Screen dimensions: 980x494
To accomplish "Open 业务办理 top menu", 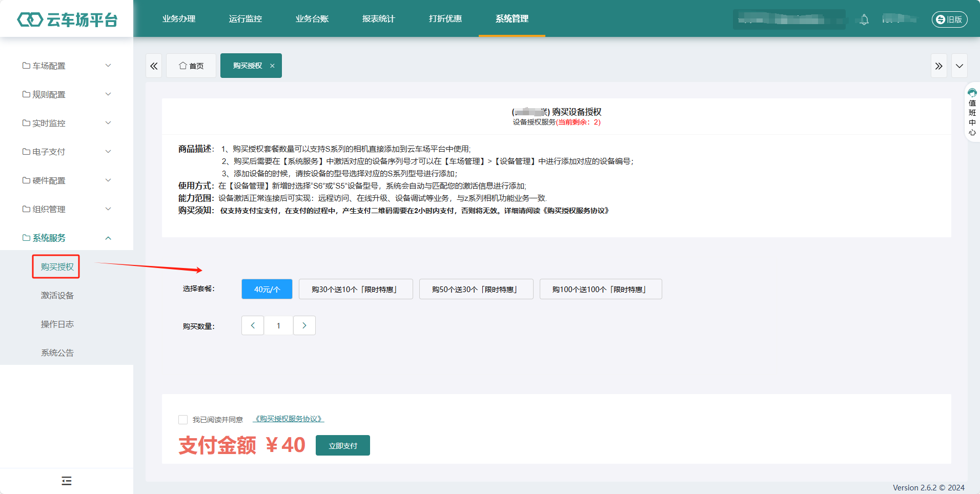I will [x=179, y=18].
